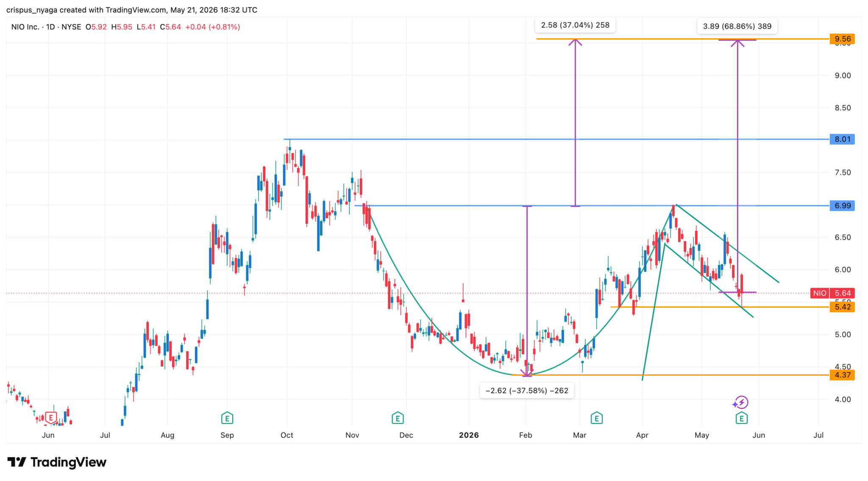This screenshot has height=481, width=868.
Task: Click the high value H5.95
Action: click(122, 27)
